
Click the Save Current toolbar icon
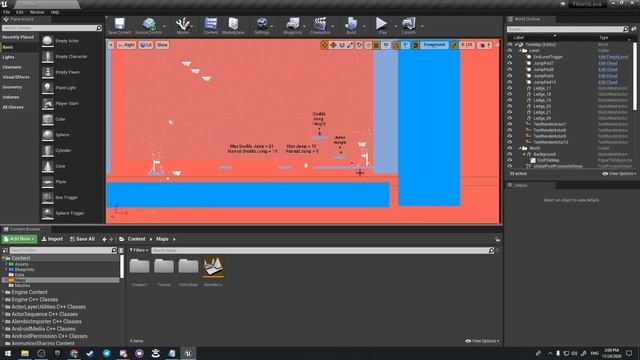tap(119, 25)
